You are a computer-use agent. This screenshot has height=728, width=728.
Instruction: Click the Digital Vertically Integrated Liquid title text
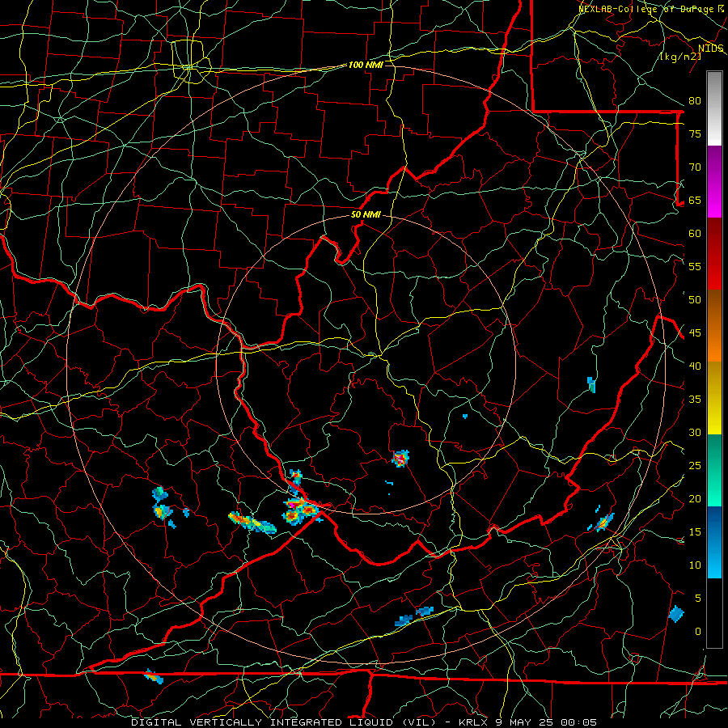(x=283, y=722)
